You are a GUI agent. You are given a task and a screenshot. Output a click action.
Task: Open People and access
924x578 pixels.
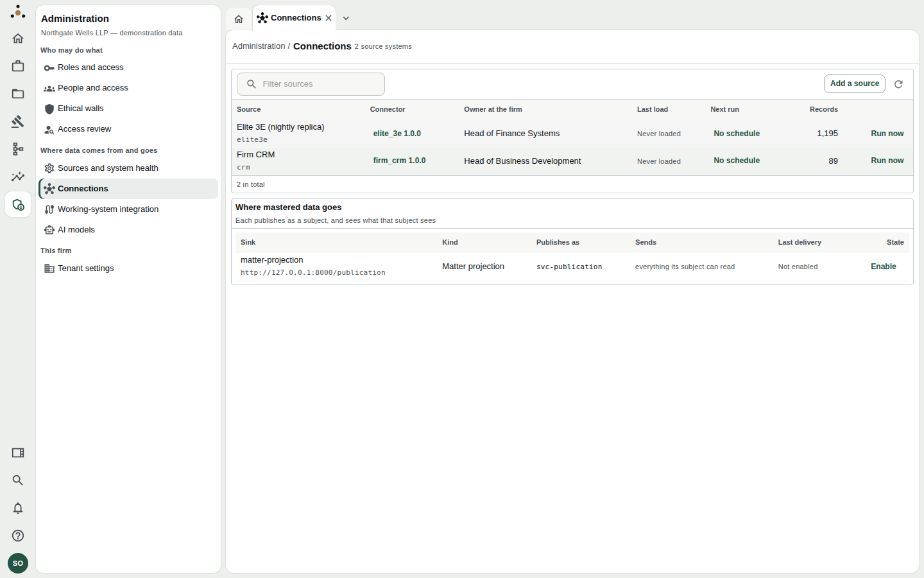128,88
